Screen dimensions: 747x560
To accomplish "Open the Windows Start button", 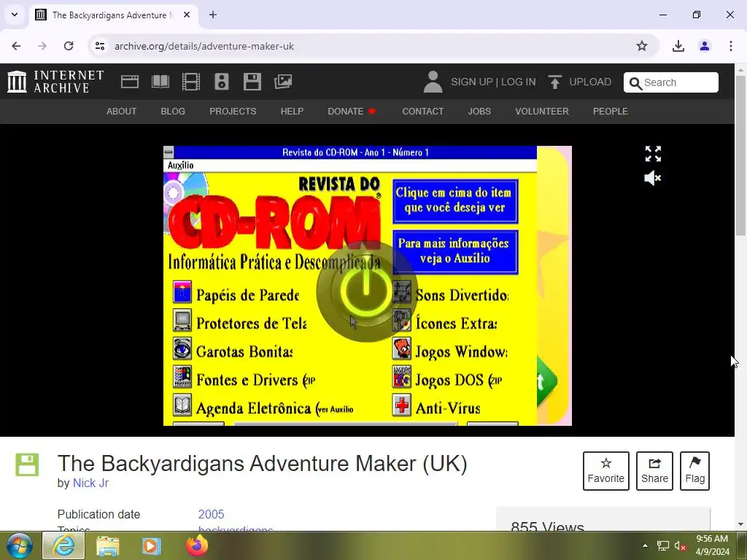I will coord(19,545).
